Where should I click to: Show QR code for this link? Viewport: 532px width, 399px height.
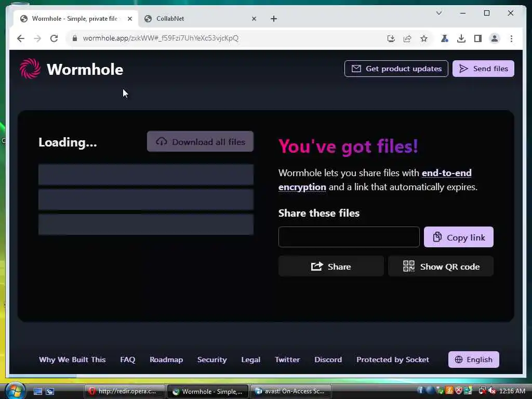point(441,267)
